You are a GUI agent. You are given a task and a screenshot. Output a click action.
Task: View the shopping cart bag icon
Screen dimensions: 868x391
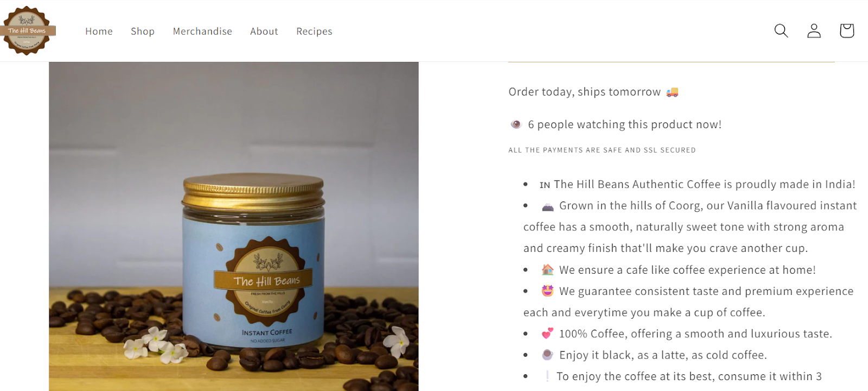pos(846,31)
